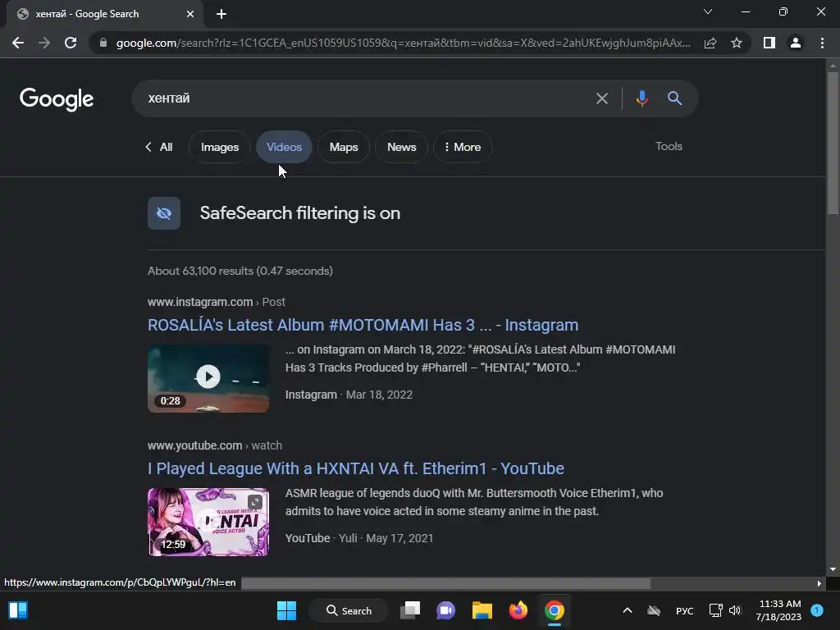Play the 12:59 YouTube video thumbnail
Image resolution: width=840 pixels, height=630 pixels.
[x=208, y=522]
